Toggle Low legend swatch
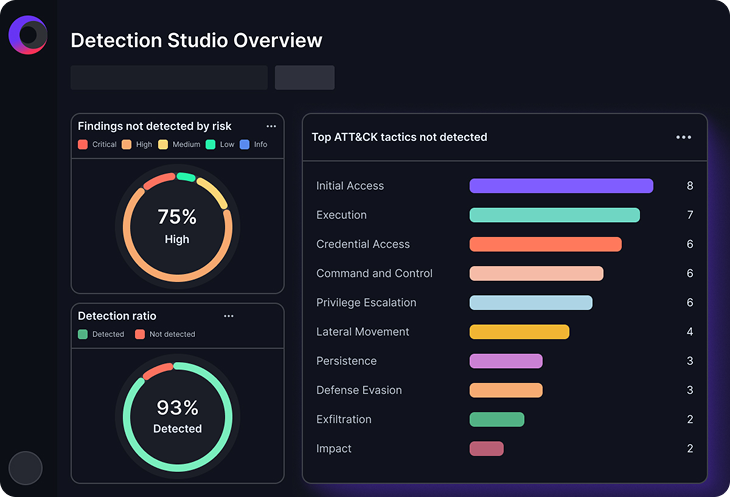Image resolution: width=730 pixels, height=497 pixels. 210,145
